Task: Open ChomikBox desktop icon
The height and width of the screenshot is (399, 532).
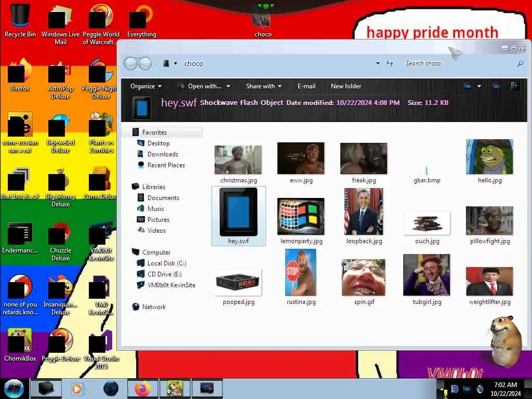Action: pos(20,344)
